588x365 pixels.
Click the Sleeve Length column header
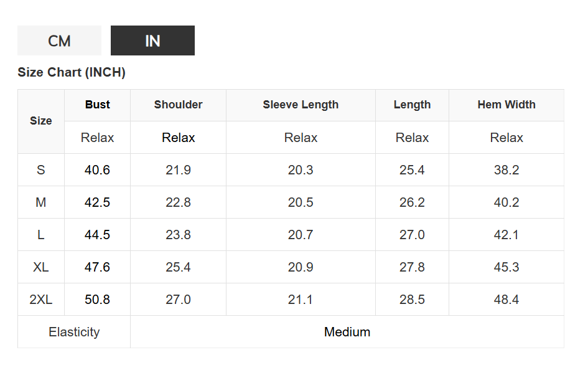[x=301, y=105]
